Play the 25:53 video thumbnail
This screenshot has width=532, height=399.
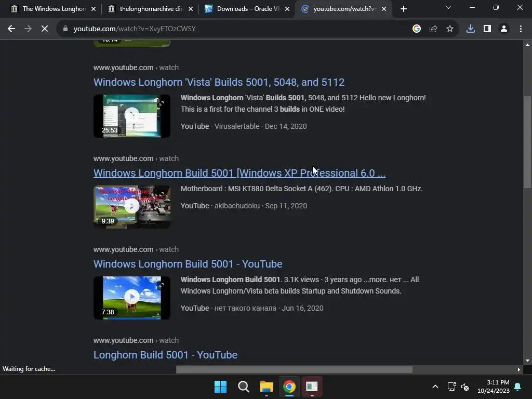(132, 116)
